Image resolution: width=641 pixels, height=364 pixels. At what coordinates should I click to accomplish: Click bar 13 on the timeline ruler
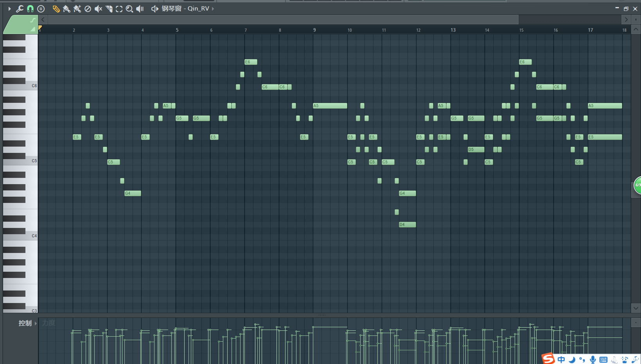click(x=453, y=30)
